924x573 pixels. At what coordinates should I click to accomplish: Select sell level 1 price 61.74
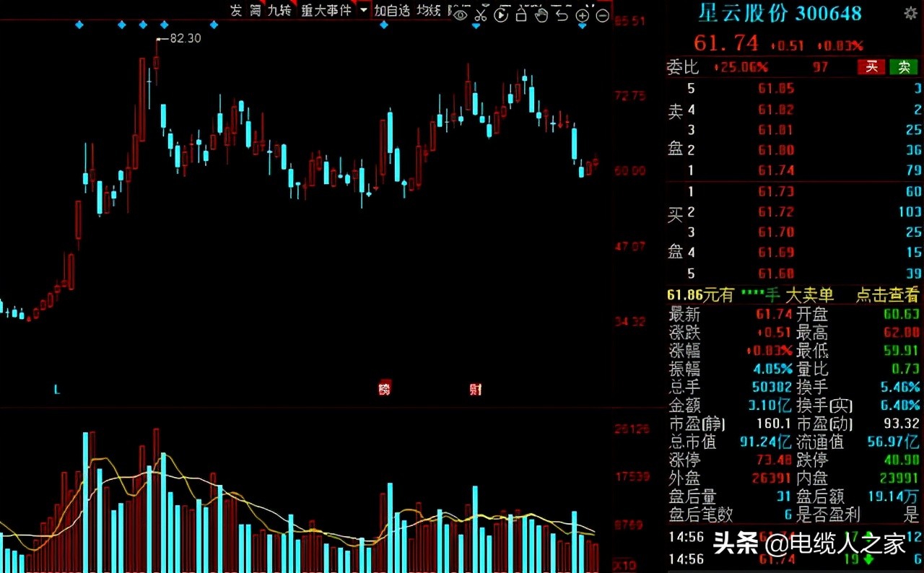click(776, 170)
